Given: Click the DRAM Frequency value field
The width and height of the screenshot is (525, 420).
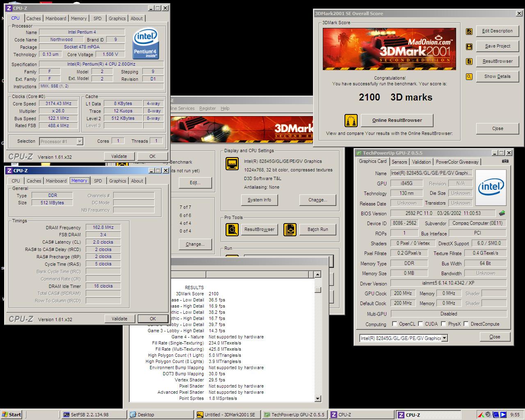Looking at the screenshot, I should (x=103, y=228).
